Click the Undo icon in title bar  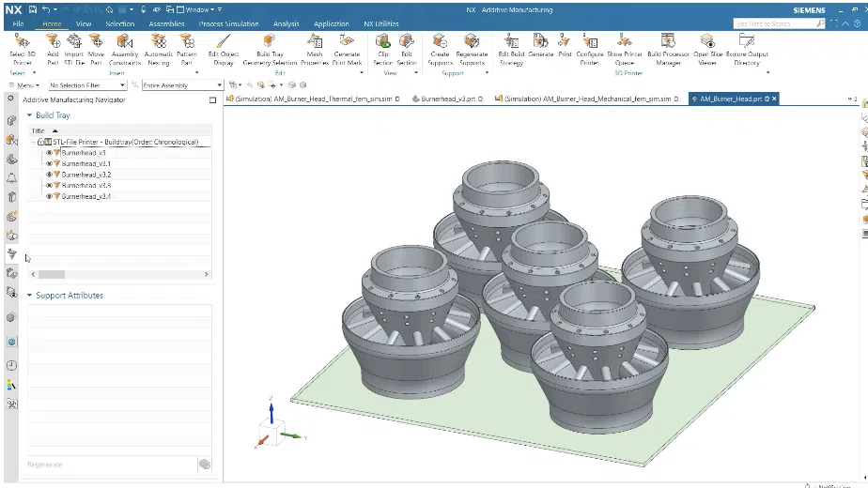46,9
